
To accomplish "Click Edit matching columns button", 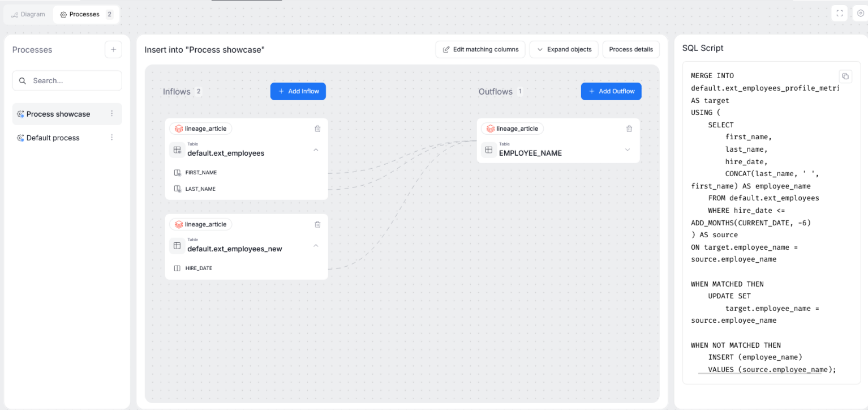I will pos(480,49).
